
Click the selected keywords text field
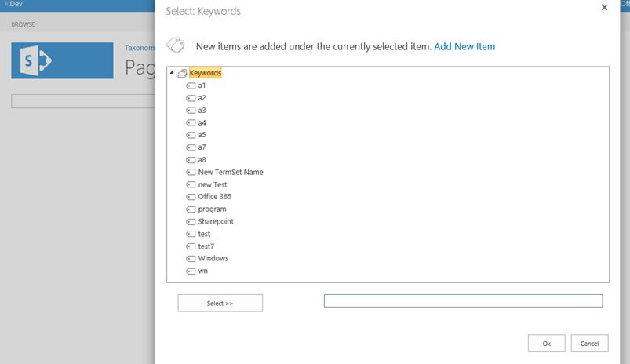(x=463, y=301)
